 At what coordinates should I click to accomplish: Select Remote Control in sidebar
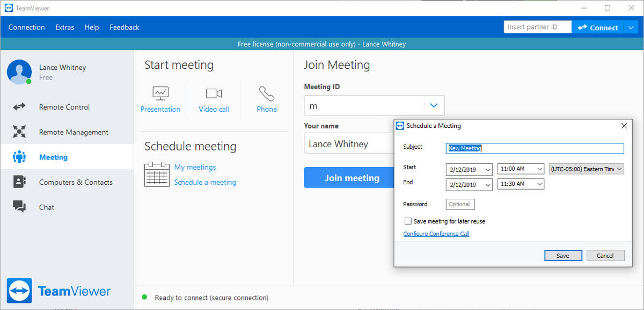tap(64, 107)
